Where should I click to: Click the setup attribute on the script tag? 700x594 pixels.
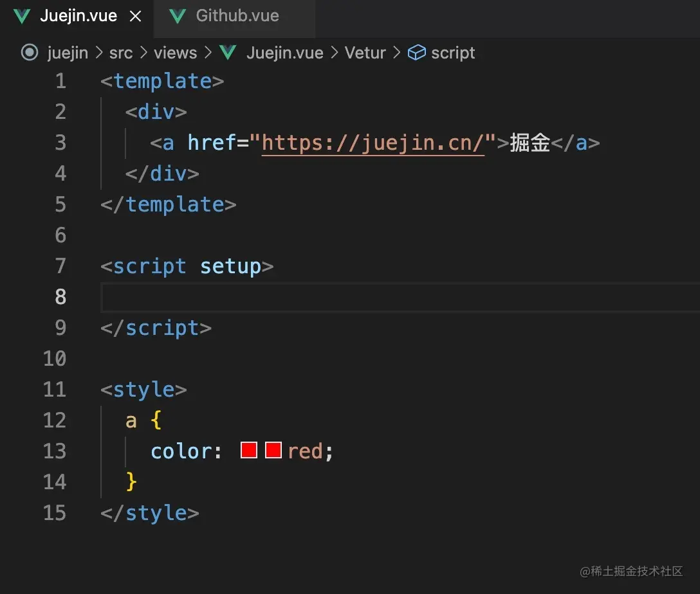point(230,267)
